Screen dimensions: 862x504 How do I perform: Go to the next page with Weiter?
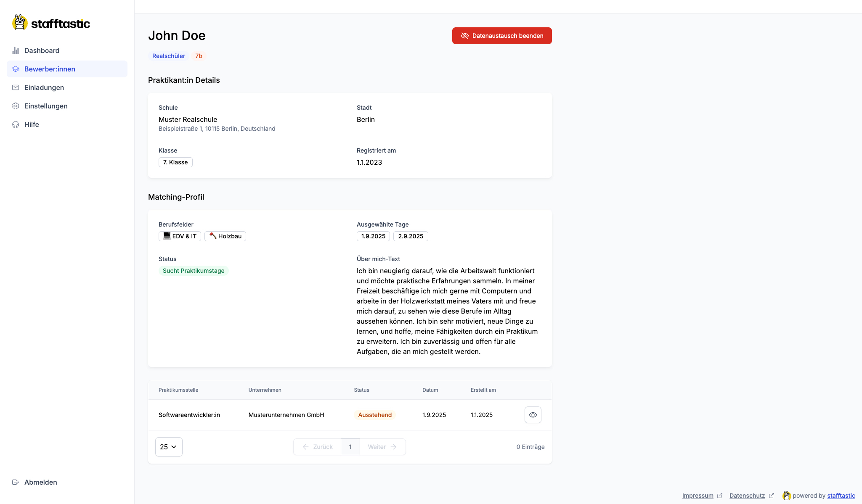click(x=382, y=447)
